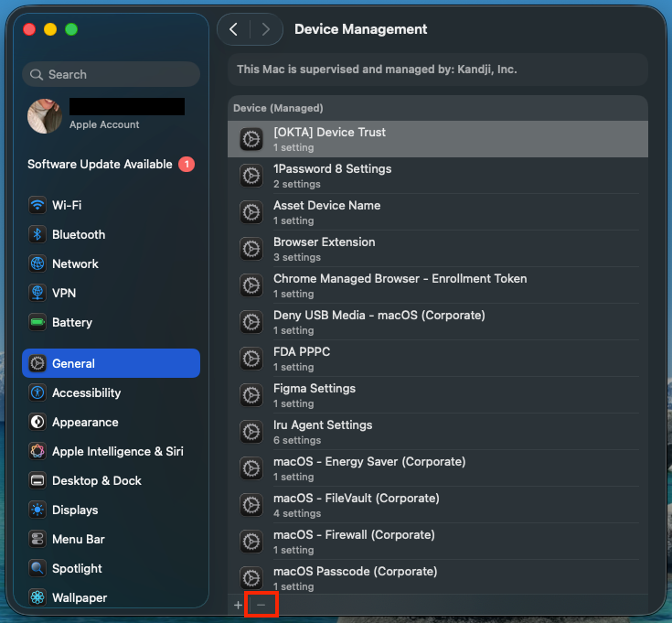Select Desktop & Dock in the sidebar
The image size is (672, 623).
pyautogui.click(x=111, y=480)
